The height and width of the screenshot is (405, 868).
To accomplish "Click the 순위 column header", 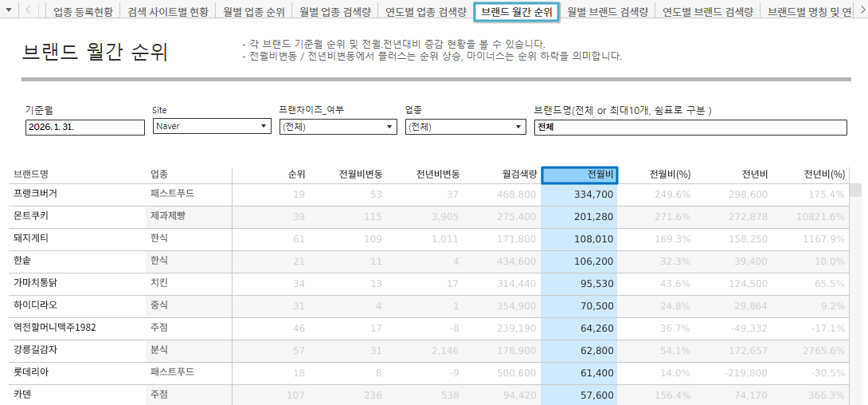I will click(296, 175).
